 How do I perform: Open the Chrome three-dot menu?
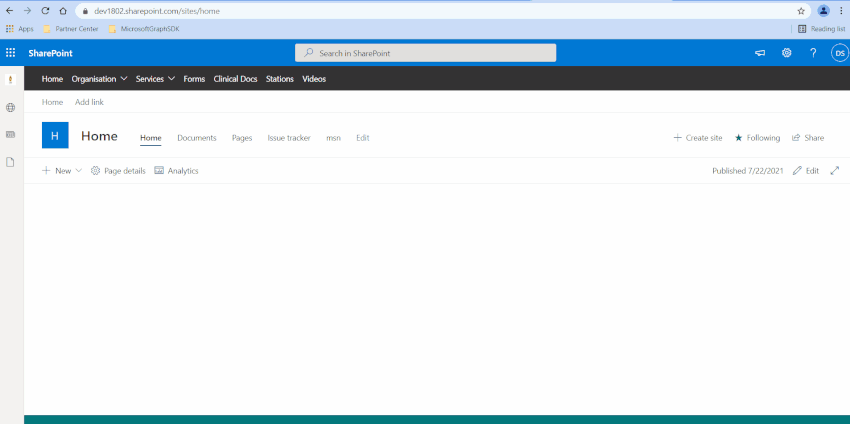click(841, 10)
